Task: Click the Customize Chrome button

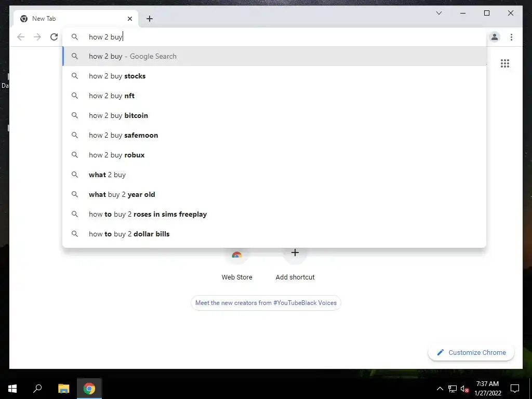Action: pyautogui.click(x=471, y=353)
